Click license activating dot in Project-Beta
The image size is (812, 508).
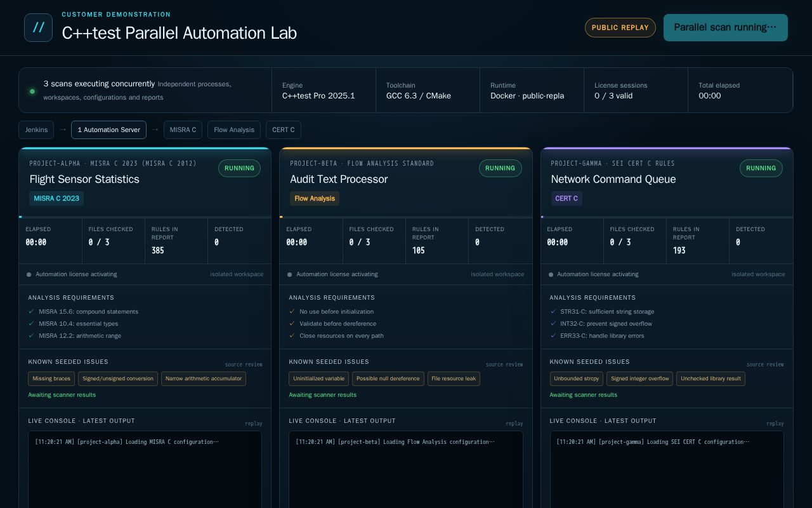[289, 275]
